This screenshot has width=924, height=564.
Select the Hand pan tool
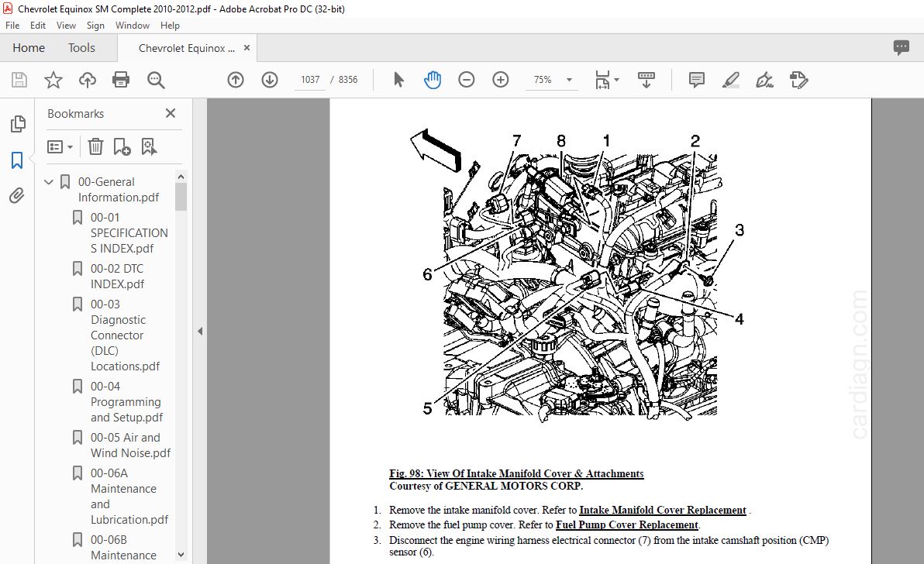[432, 80]
